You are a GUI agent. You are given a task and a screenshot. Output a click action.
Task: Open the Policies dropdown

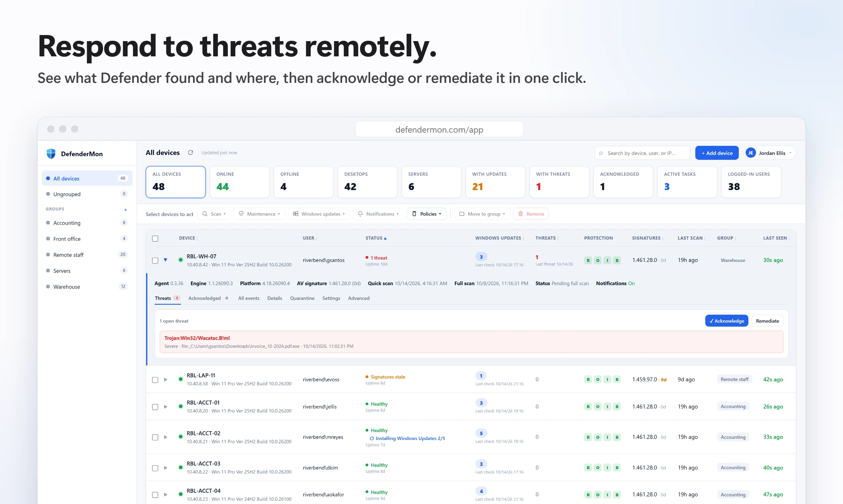(x=426, y=214)
